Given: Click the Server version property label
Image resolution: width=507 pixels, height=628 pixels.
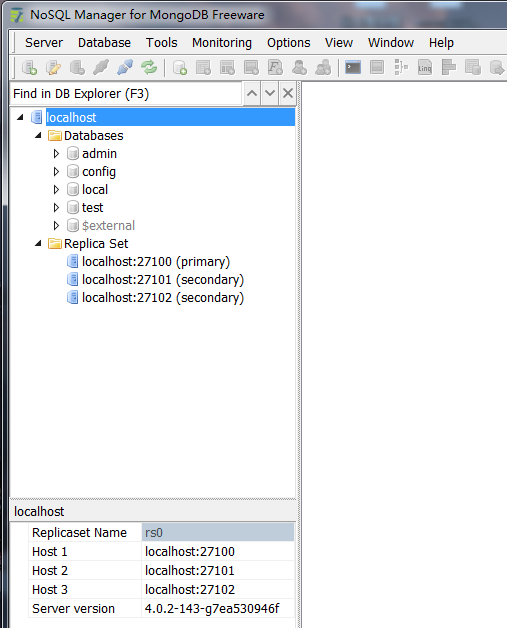Looking at the screenshot, I should coord(73,608).
